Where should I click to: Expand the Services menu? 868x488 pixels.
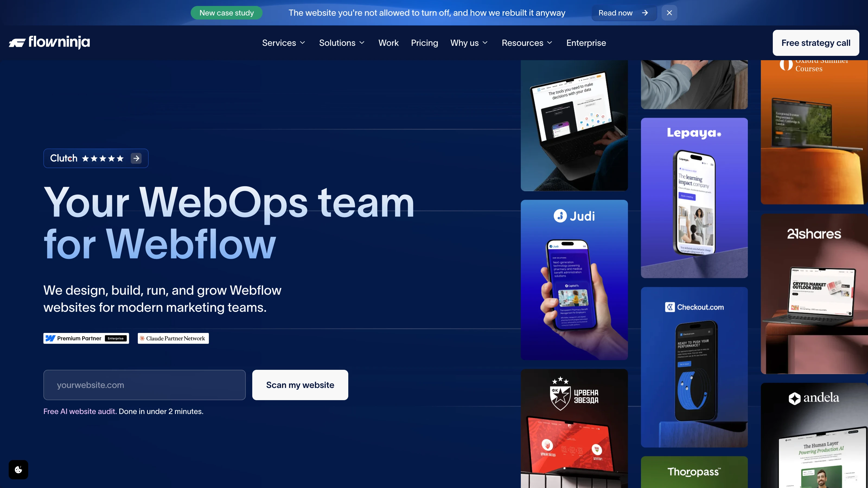284,43
